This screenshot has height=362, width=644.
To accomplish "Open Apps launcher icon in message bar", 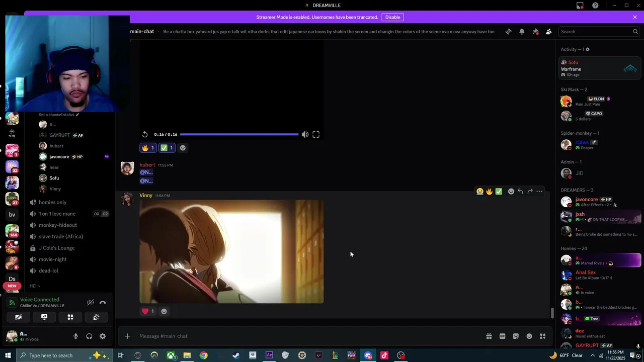I will [542, 336].
